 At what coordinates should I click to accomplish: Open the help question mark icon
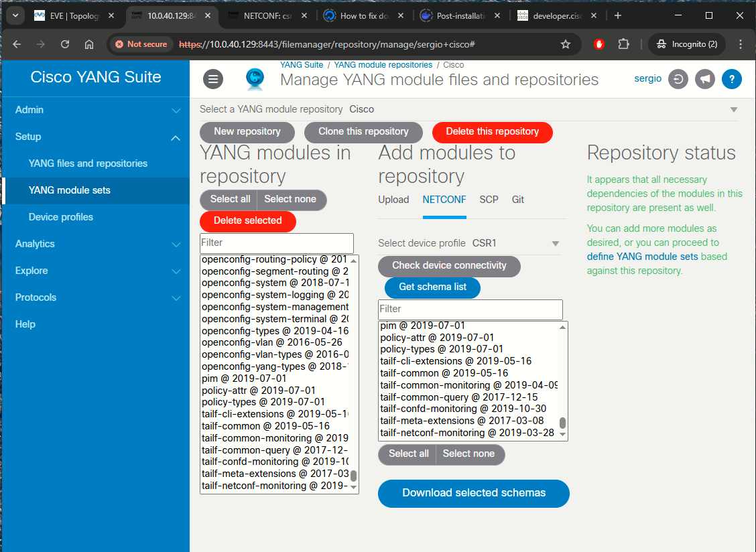click(731, 79)
